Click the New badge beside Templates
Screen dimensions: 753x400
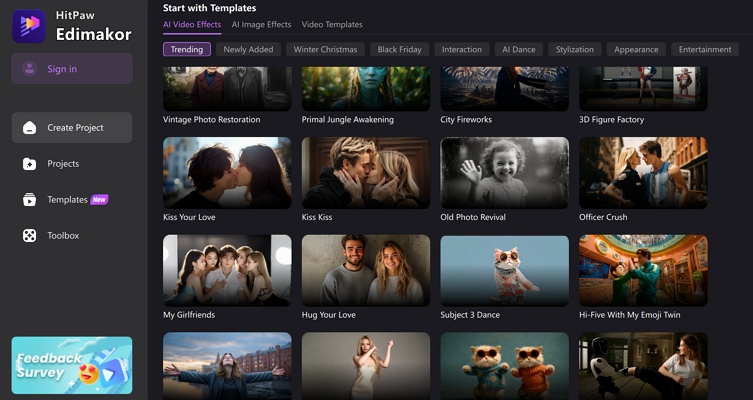[100, 200]
